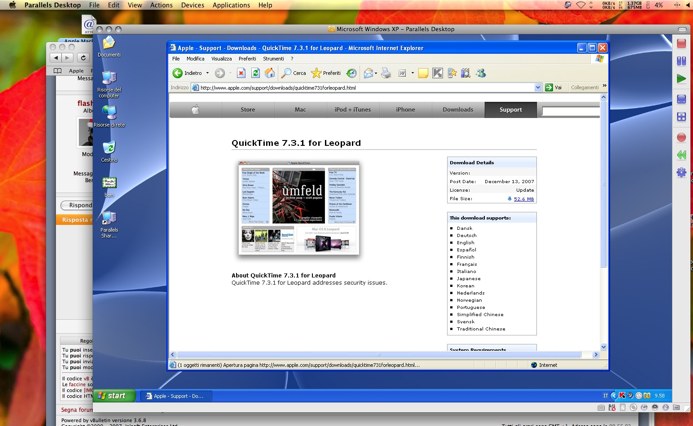Click the Parallels green rewind arrows icon

click(x=682, y=155)
